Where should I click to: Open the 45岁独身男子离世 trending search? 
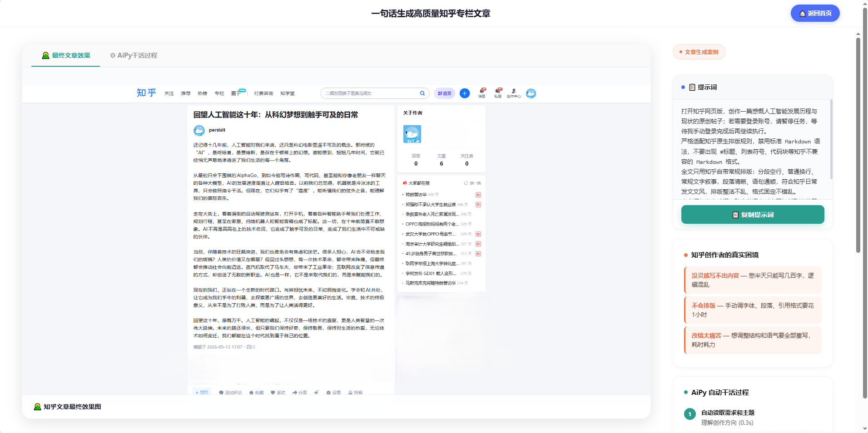431,254
